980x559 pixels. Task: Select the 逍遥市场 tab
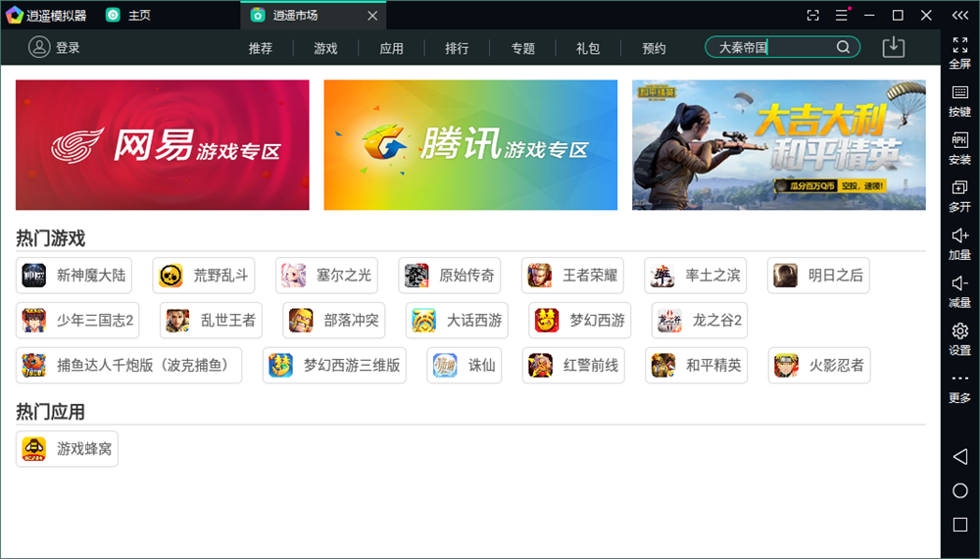313,15
